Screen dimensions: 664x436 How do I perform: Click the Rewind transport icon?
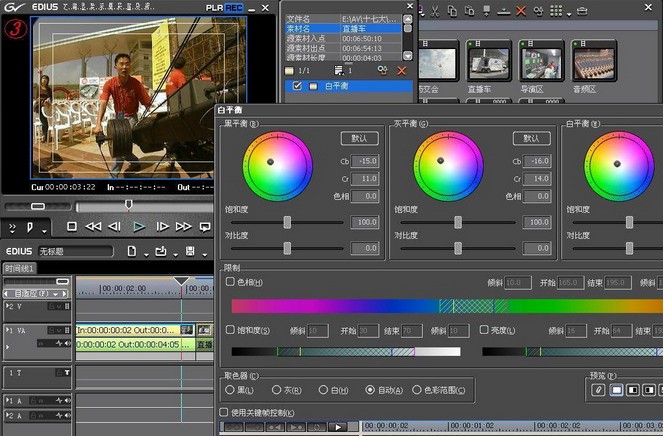[93, 227]
